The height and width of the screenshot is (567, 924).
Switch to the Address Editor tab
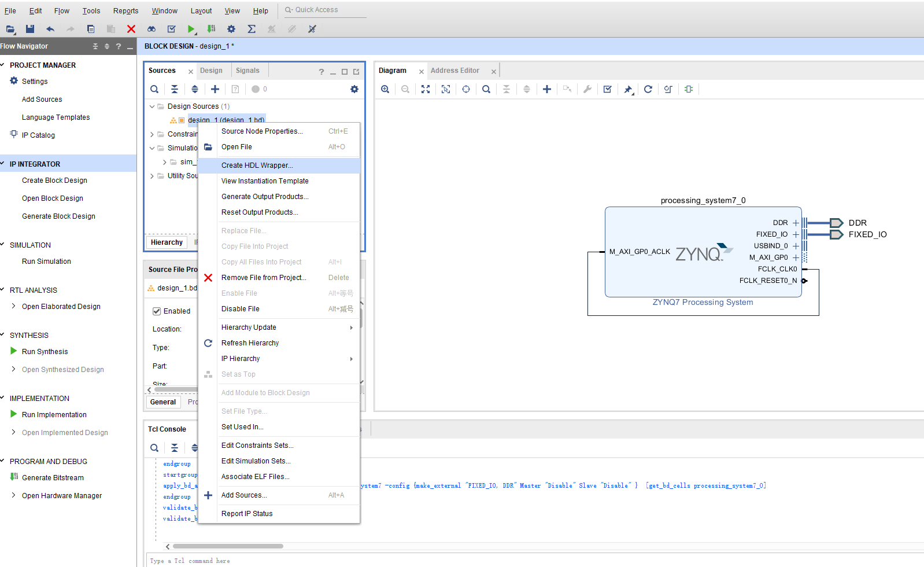(x=455, y=71)
